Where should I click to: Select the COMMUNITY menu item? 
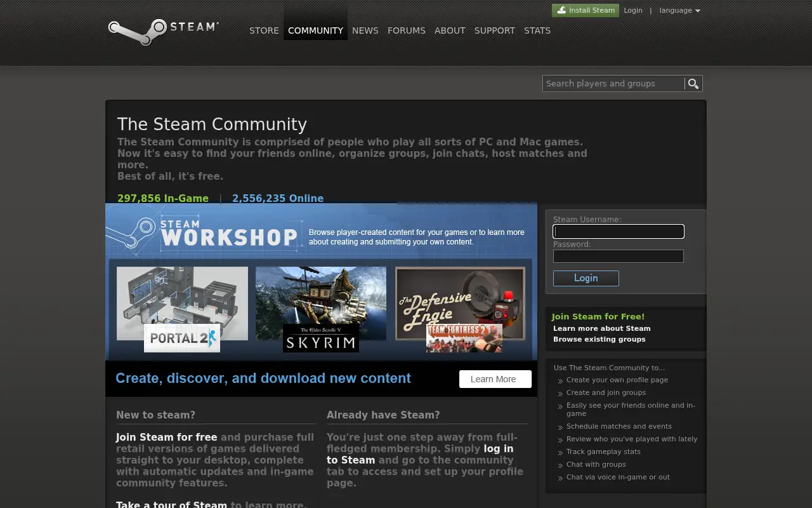[x=315, y=30]
